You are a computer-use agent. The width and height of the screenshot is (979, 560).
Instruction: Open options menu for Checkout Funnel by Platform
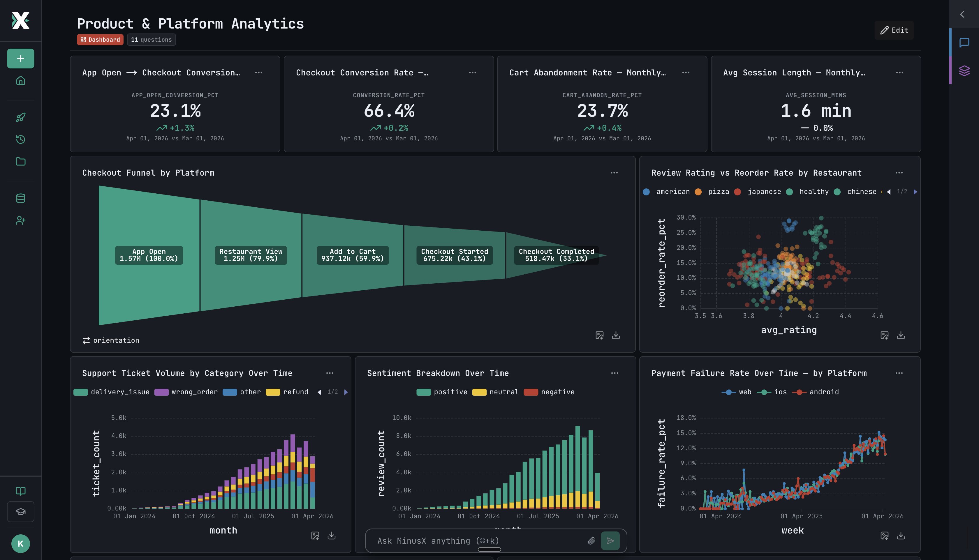[614, 173]
